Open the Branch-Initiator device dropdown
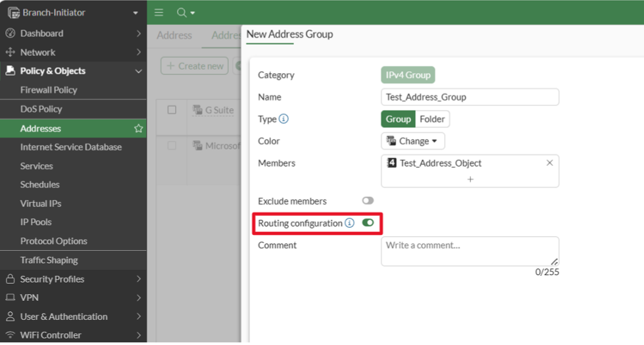The height and width of the screenshot is (345, 644). (x=135, y=13)
